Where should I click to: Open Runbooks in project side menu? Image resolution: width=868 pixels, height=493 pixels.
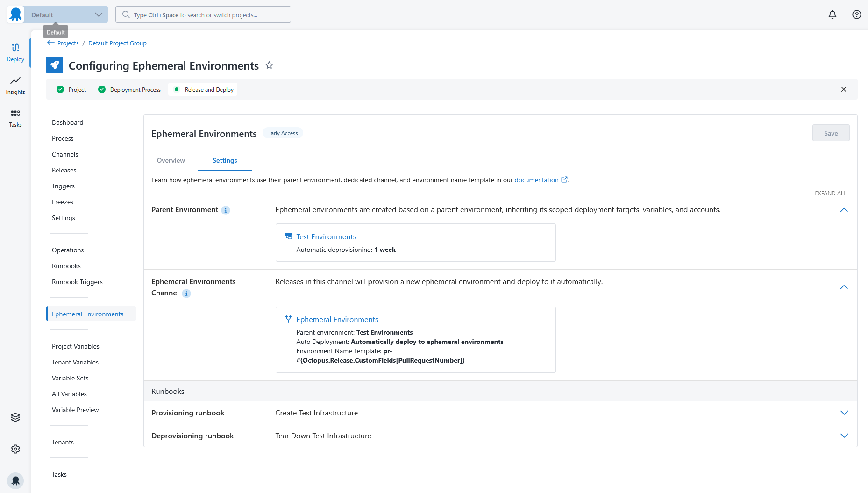tap(66, 266)
